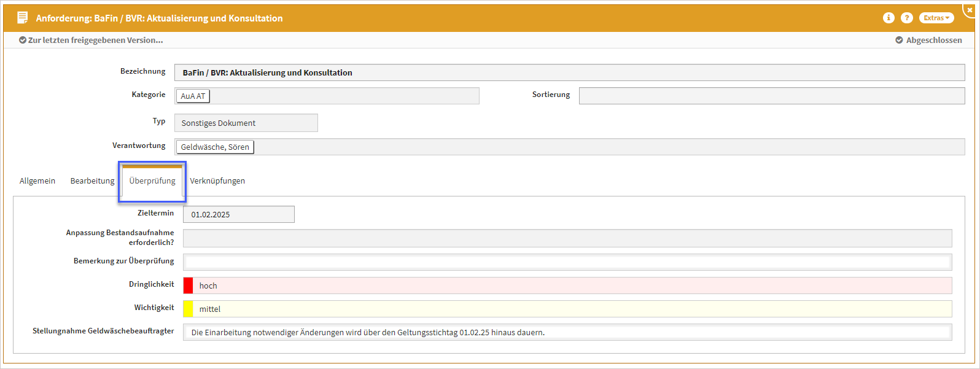Click the Geldwäsche, Sören responsibility tag

pos(215,147)
